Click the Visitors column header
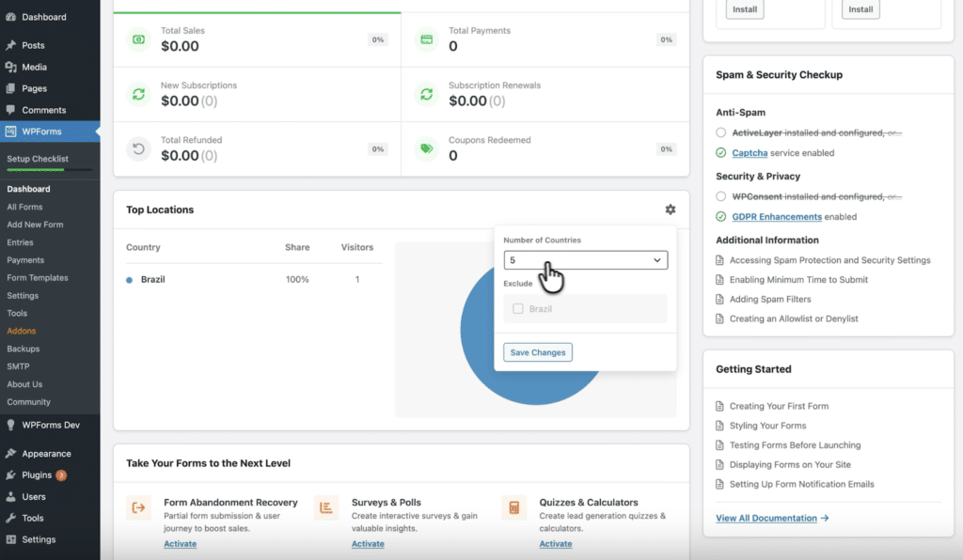Screen dimensions: 963x560 point(356,247)
